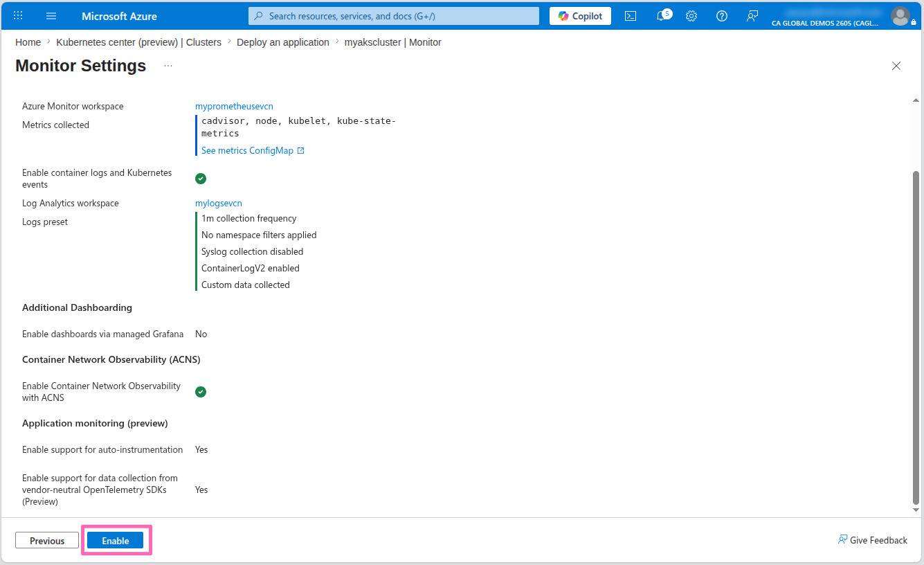The image size is (924, 565).
Task: Click the Monitor Settings ellipsis menu
Action: tap(168, 66)
